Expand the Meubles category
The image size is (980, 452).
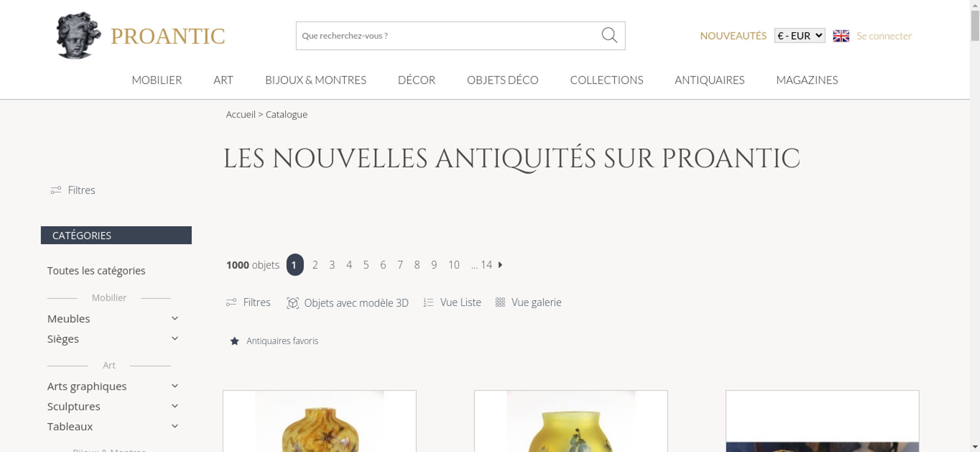pos(113,319)
